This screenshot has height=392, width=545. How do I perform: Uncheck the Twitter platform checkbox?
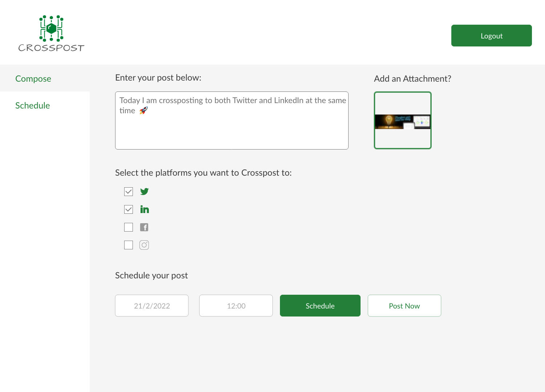click(129, 192)
